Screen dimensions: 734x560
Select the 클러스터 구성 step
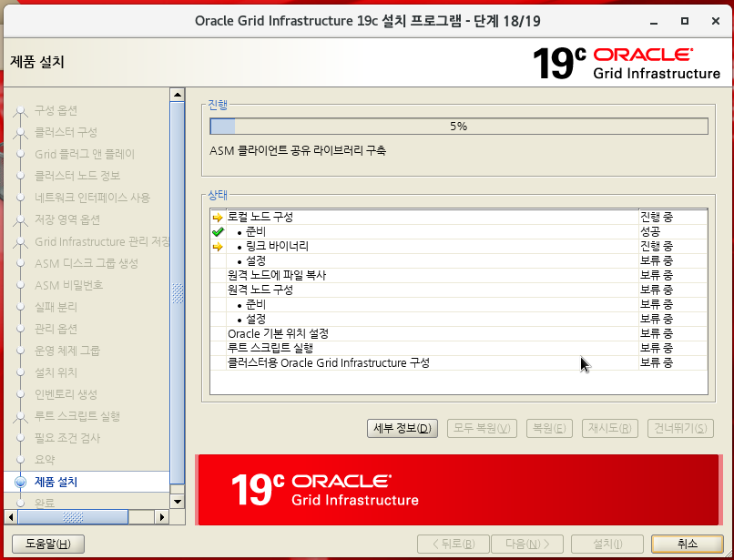pyautogui.click(x=66, y=132)
